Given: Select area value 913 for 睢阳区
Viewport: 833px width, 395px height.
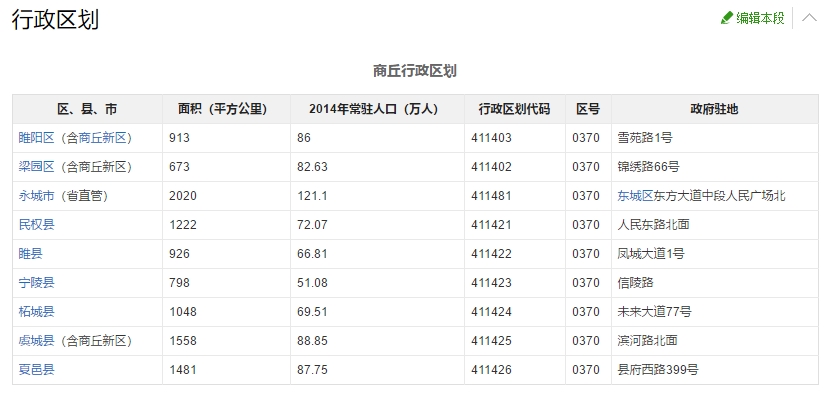Looking at the screenshot, I should (180, 138).
